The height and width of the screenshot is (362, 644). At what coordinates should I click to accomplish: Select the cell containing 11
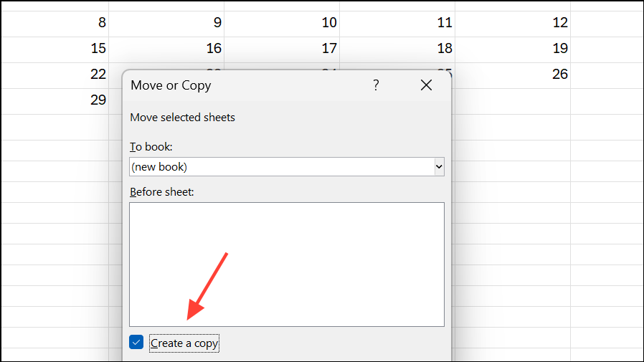[397, 22]
